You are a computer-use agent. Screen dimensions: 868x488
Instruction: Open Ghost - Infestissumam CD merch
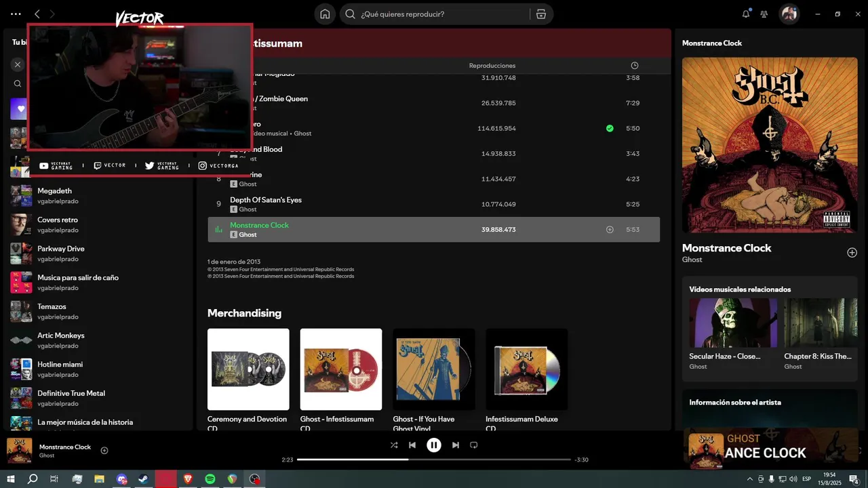point(341,380)
